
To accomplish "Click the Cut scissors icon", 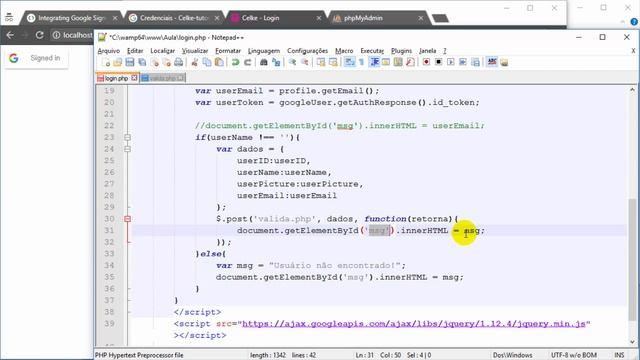I will tap(195, 62).
